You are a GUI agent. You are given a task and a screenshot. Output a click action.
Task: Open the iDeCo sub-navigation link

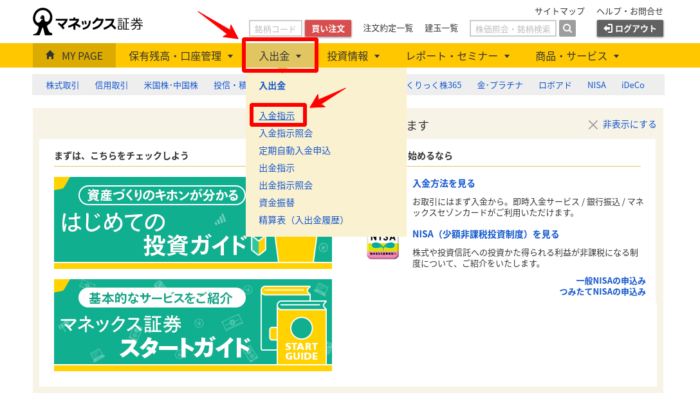[x=633, y=85]
